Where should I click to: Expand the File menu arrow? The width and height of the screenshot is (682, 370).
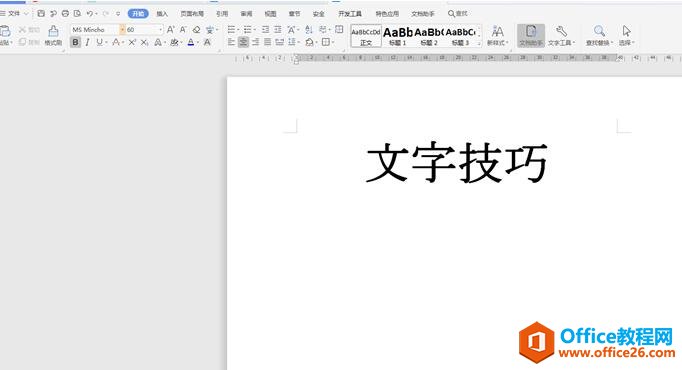click(x=26, y=13)
